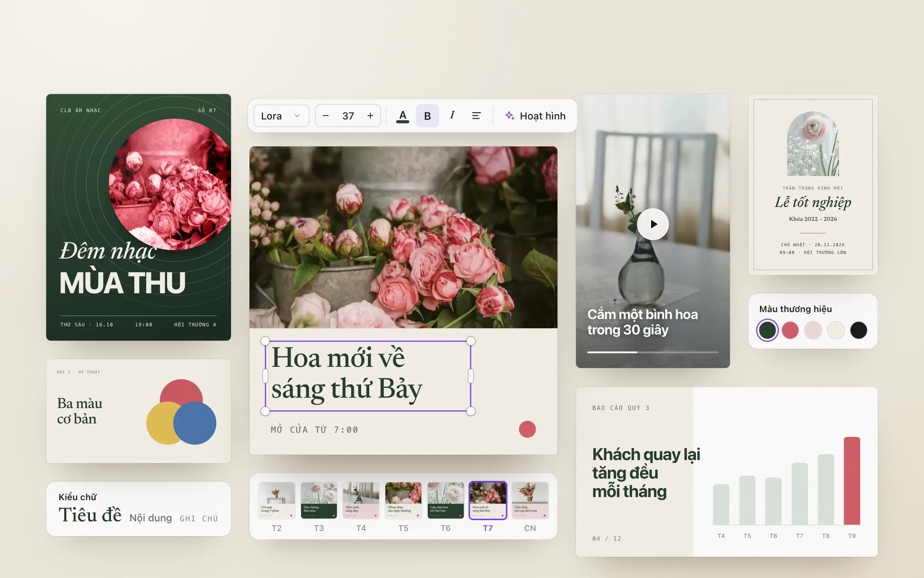Decrease font size with minus button
The image size is (924, 578).
(x=326, y=116)
